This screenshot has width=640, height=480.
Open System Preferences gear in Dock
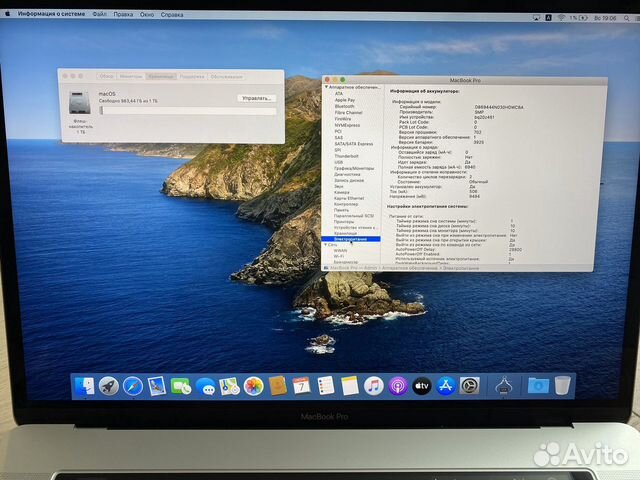pos(470,386)
